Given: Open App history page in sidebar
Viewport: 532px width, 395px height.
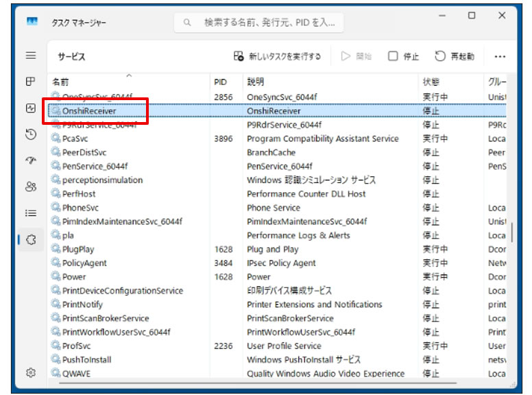Looking at the screenshot, I should click(31, 134).
